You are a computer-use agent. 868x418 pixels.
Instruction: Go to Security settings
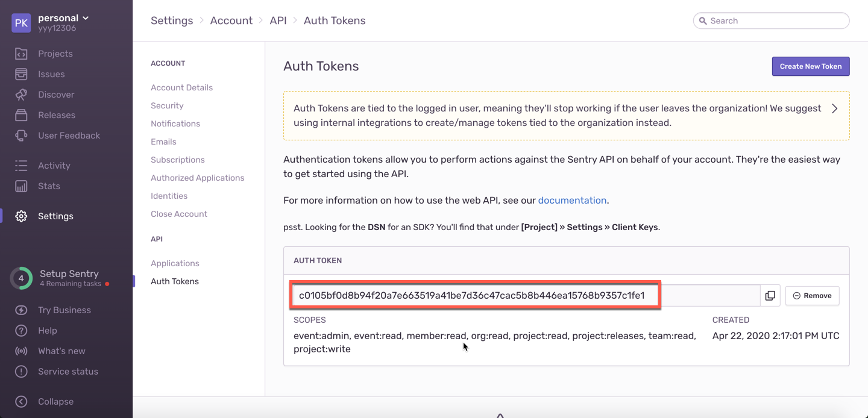[x=167, y=105]
